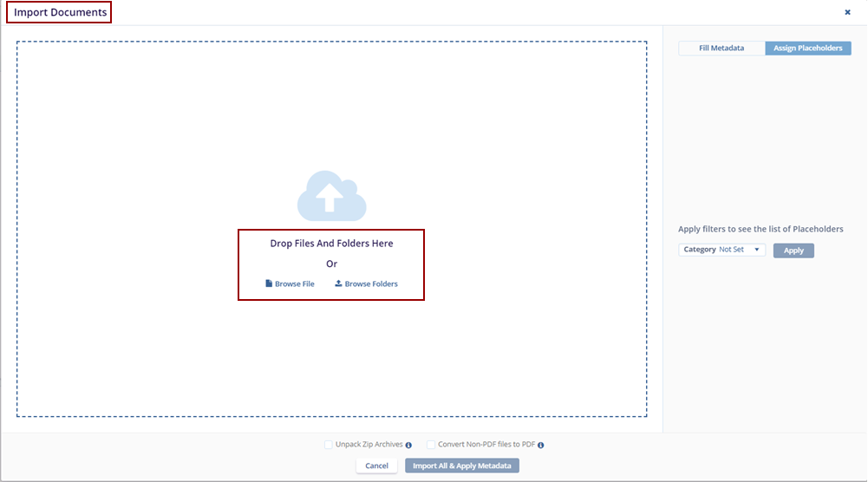The image size is (868, 482).
Task: Open the Browse File link
Action: [x=294, y=284]
